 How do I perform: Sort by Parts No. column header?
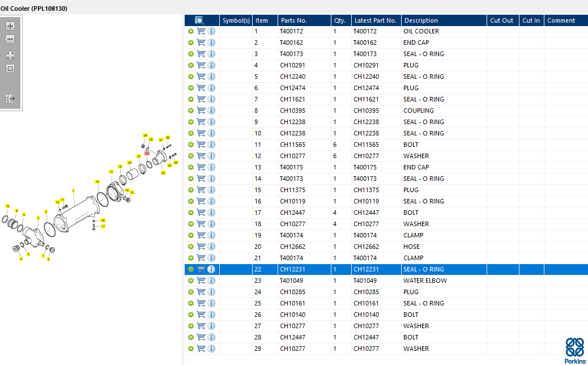pyautogui.click(x=305, y=20)
